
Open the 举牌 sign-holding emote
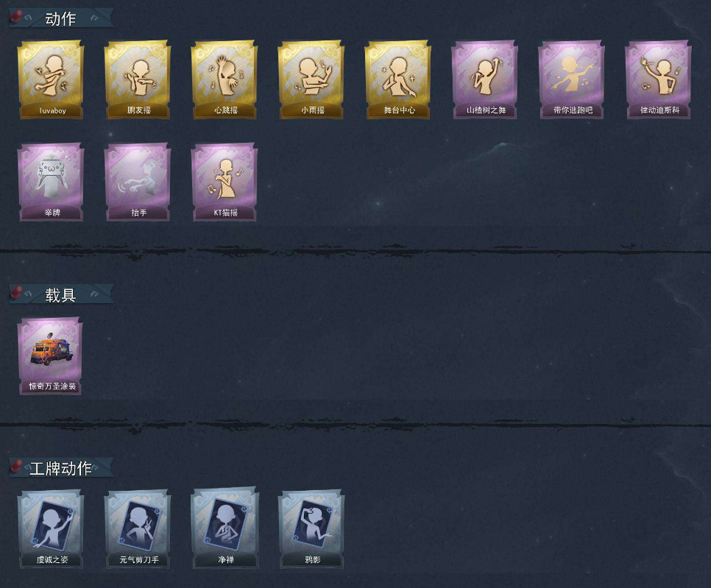coord(50,183)
